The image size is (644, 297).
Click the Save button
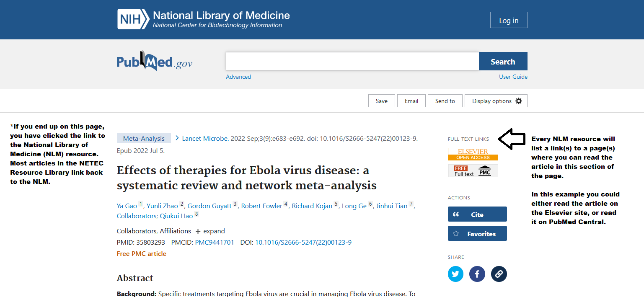click(382, 101)
